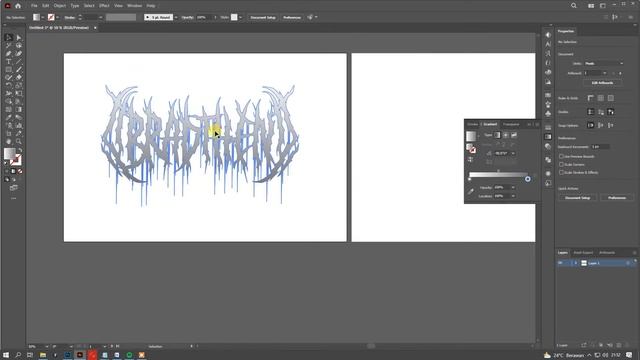Image resolution: width=640 pixels, height=360 pixels.
Task: Open Arrange Documents icon in top bar
Action: (591, 6)
